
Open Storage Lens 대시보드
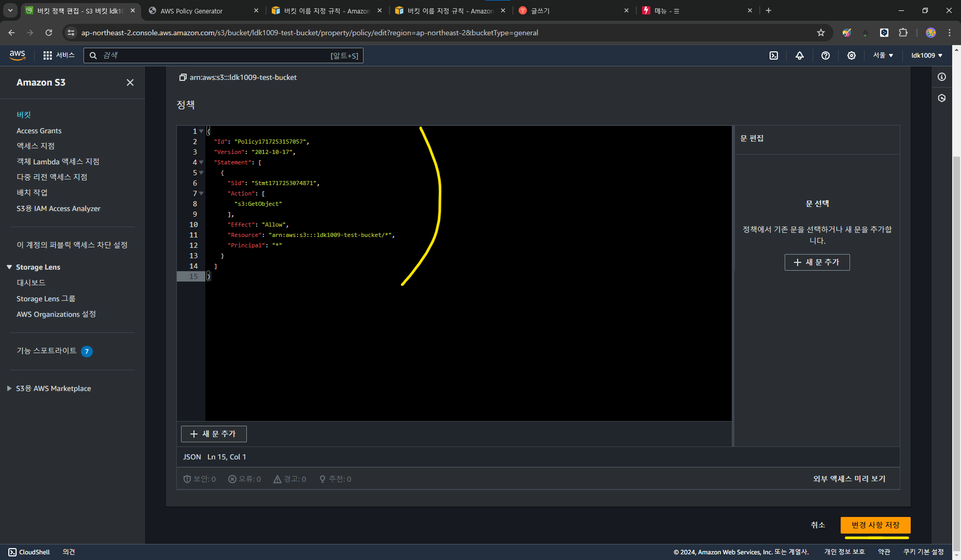point(31,283)
